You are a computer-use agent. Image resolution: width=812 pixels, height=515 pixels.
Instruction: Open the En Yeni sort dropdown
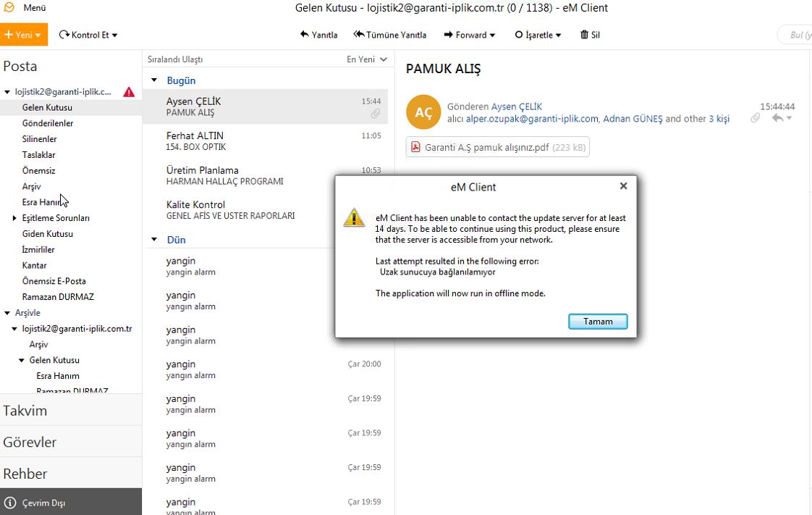tap(367, 59)
